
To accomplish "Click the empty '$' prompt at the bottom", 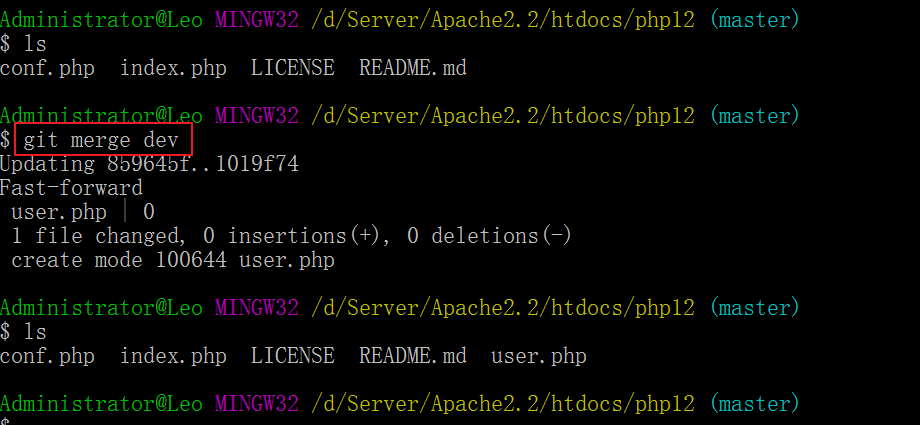I will (6, 420).
